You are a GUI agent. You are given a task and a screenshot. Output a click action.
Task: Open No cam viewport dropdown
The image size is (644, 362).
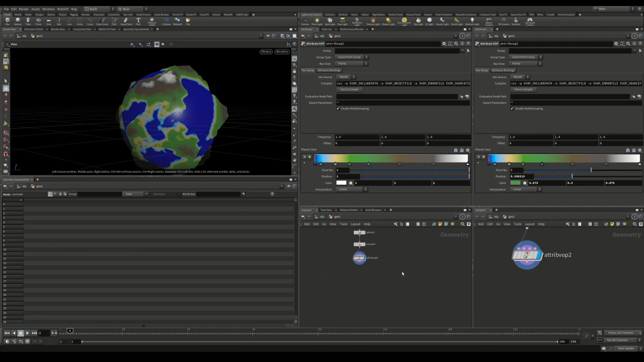pyautogui.click(x=282, y=52)
